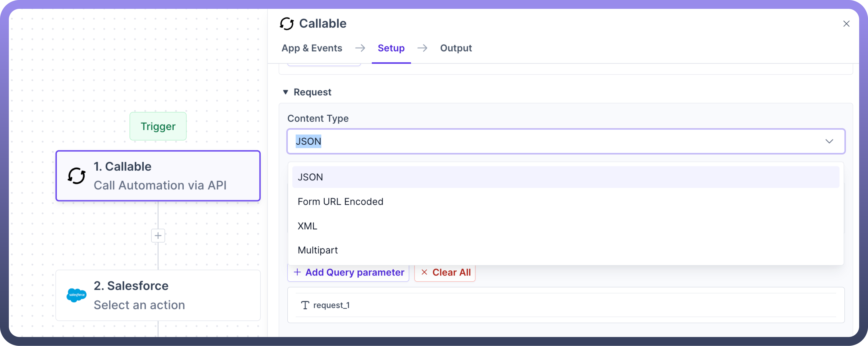This screenshot has width=868, height=346.
Task: Choose Form URL Encoded option
Action: [x=340, y=202]
